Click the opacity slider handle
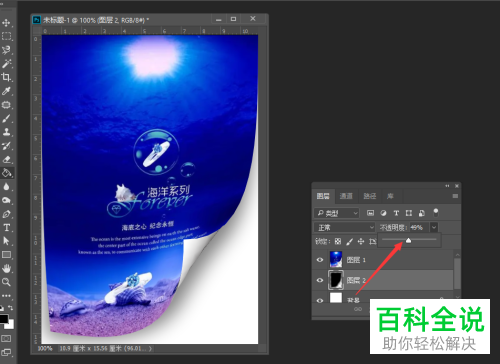 (x=408, y=240)
